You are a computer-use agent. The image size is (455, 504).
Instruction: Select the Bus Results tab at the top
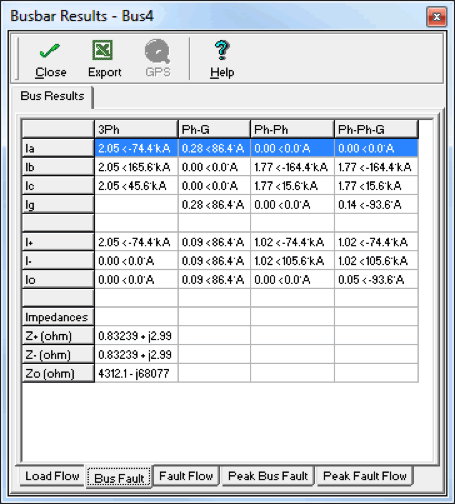52,96
